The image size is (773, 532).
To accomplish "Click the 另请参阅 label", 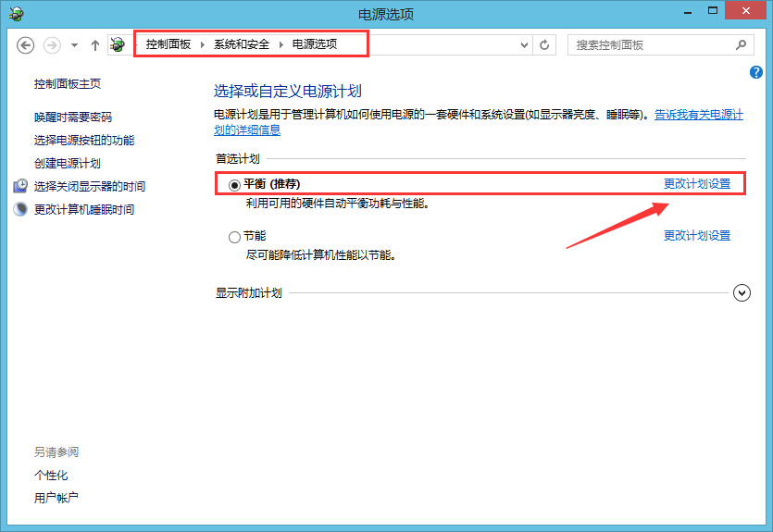I will pyautogui.click(x=56, y=452).
